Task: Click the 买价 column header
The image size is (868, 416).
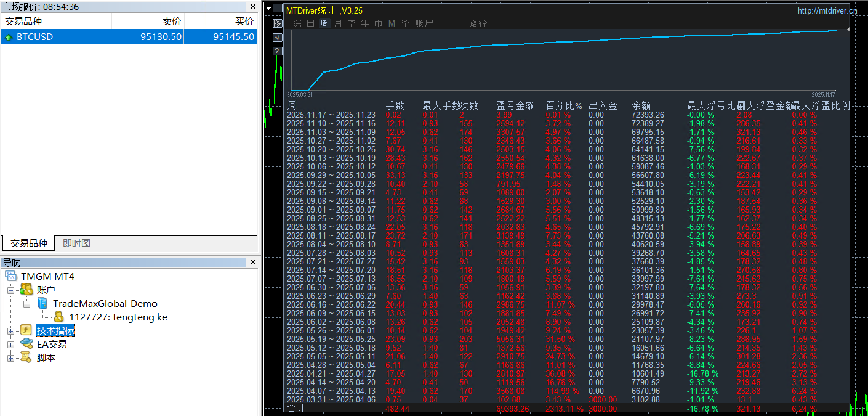Action: point(221,21)
